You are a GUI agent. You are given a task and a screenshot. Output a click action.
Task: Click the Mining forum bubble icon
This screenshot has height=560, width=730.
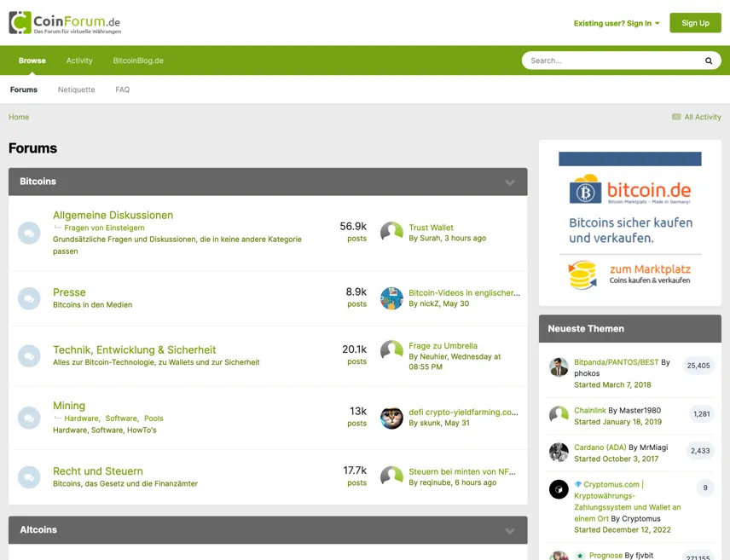pyautogui.click(x=29, y=418)
